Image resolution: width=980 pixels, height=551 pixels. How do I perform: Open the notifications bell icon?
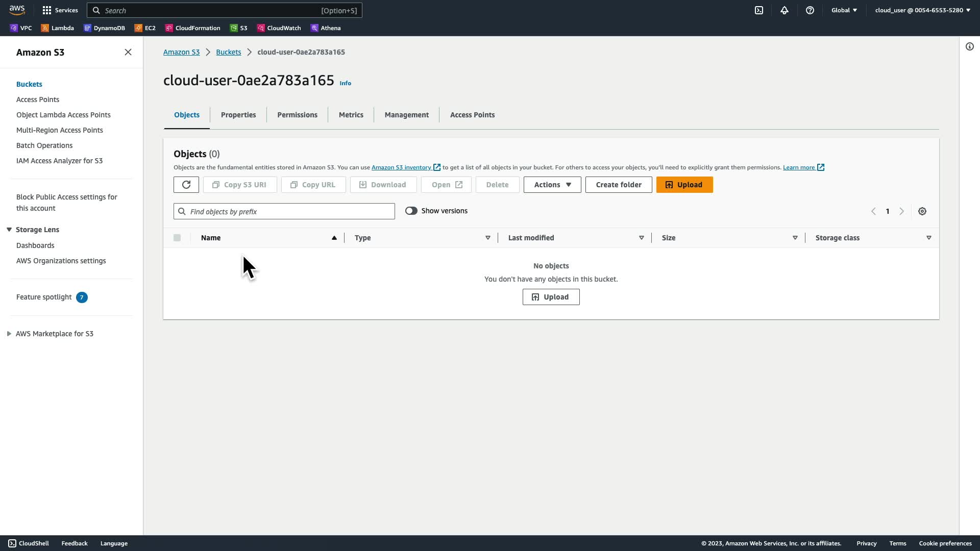coord(785,10)
